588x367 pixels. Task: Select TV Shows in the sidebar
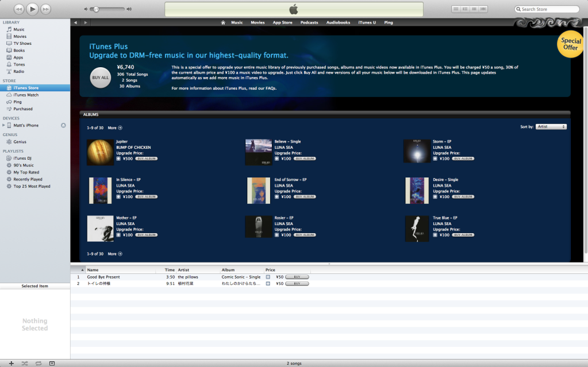pyautogui.click(x=22, y=44)
